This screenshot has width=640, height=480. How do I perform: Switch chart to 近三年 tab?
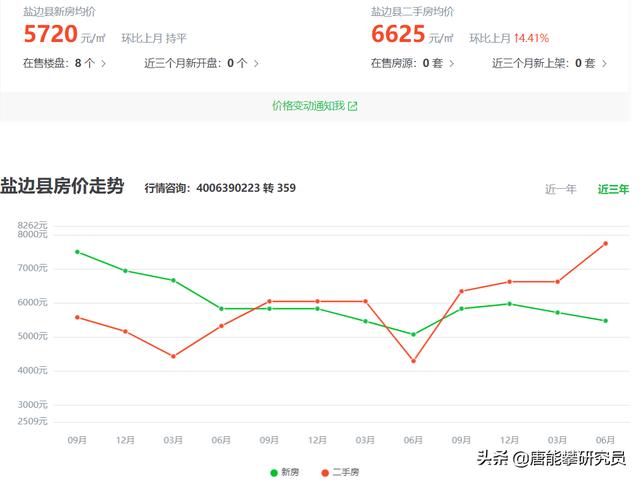(x=613, y=189)
